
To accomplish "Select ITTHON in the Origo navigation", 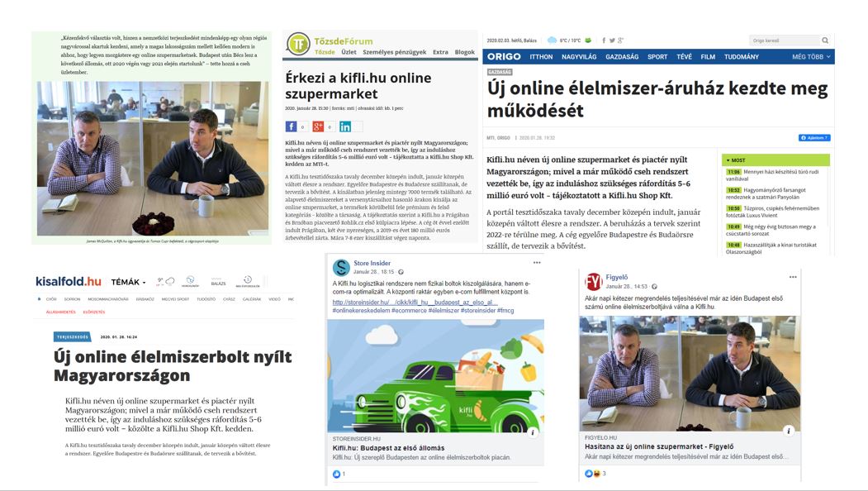I will tap(541, 57).
